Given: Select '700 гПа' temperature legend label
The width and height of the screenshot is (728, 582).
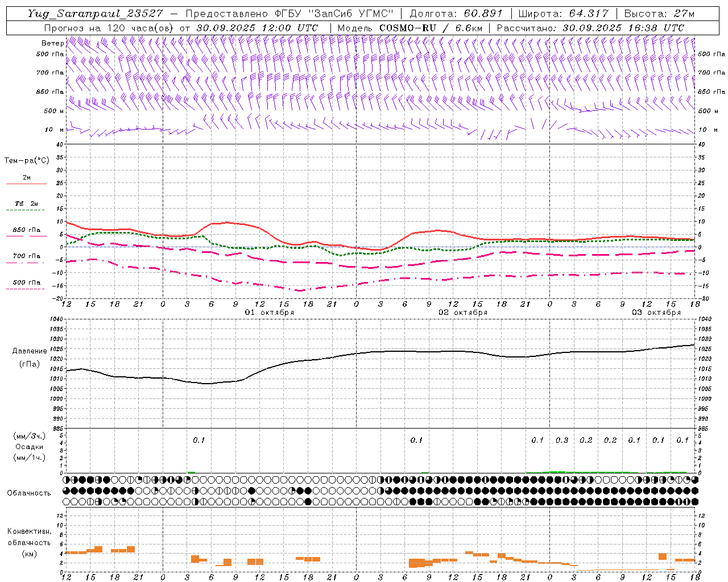Looking at the screenshot, I should pos(26,256).
